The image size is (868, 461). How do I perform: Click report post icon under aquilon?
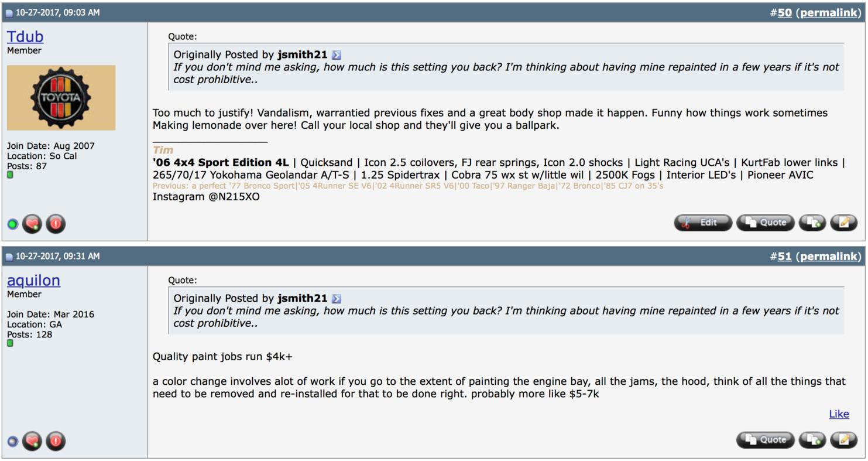coord(56,441)
